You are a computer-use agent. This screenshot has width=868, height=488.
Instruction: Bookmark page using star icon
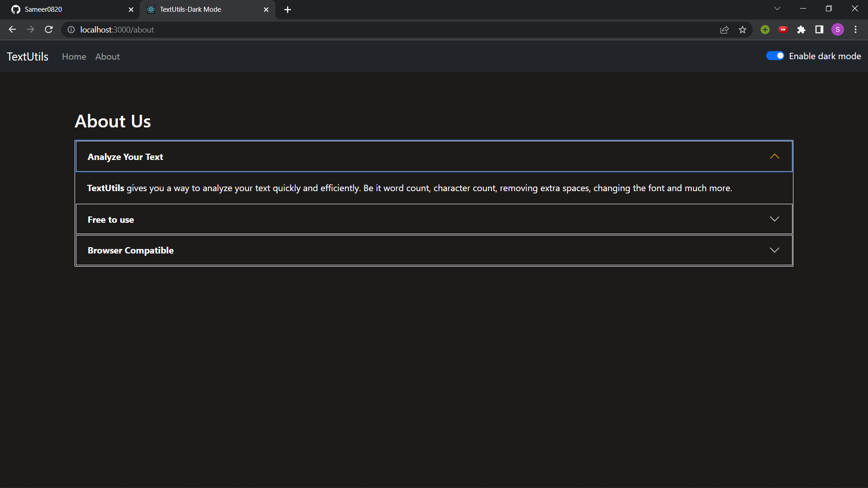point(742,30)
